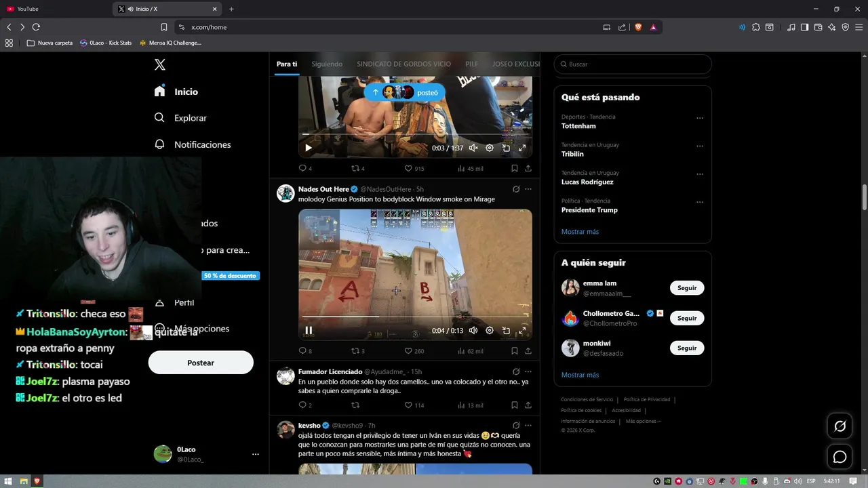Open more options for Presidente Trump trend
This screenshot has height=488, width=868.
700,202
